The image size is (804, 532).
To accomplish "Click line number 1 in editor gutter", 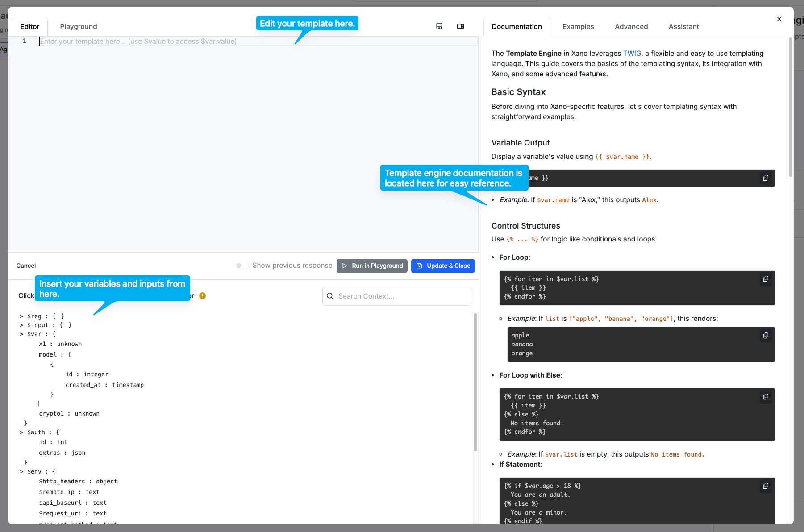I will click(x=25, y=41).
